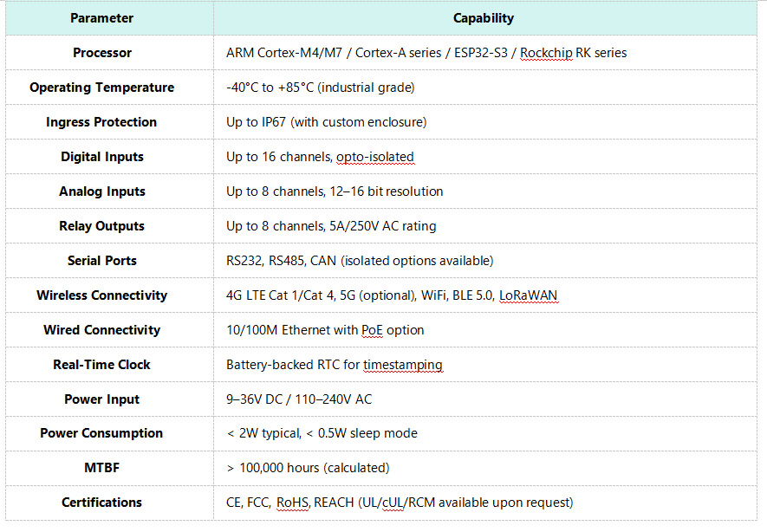767x532 pixels.
Task: Click the Operating Temperature row label
Action: click(x=102, y=88)
